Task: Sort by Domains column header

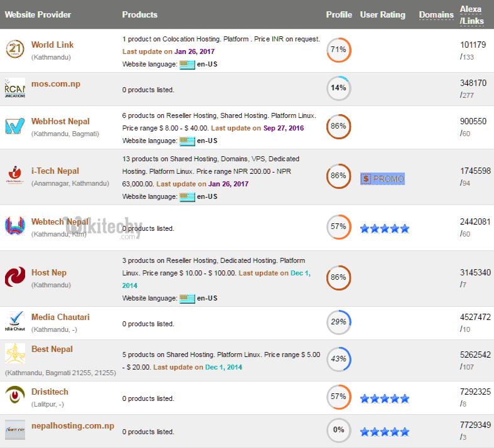Action: [436, 14]
